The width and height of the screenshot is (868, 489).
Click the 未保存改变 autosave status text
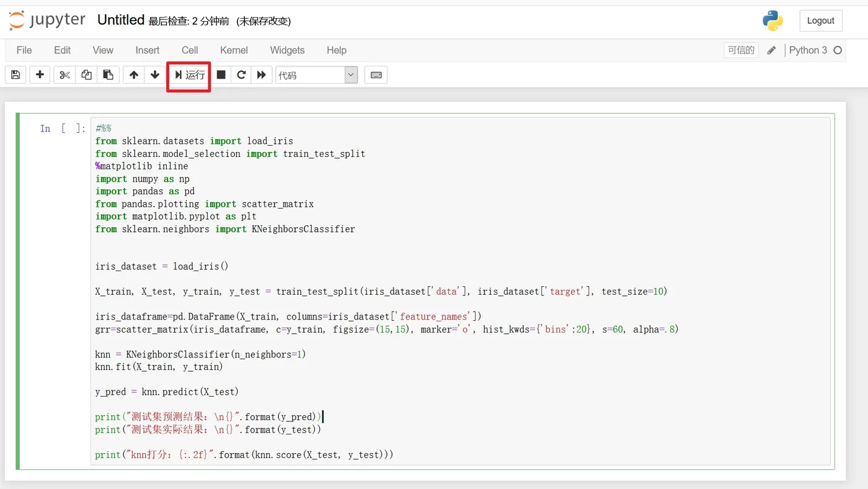click(x=263, y=21)
